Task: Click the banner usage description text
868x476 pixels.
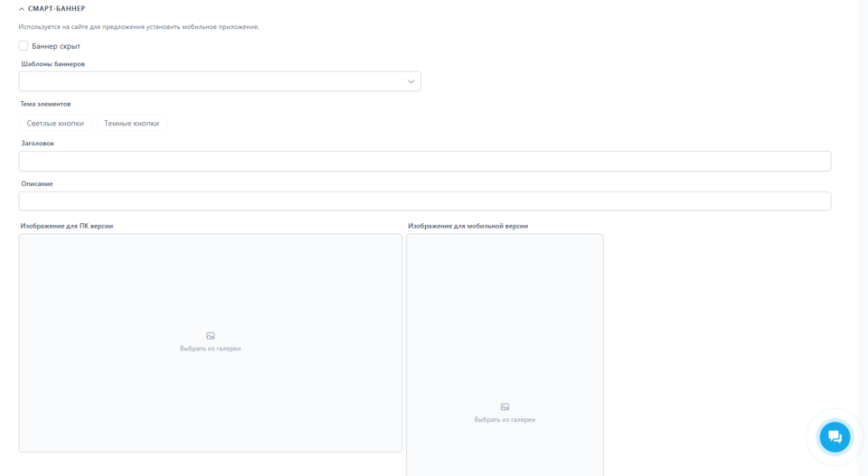Action: 139,26
